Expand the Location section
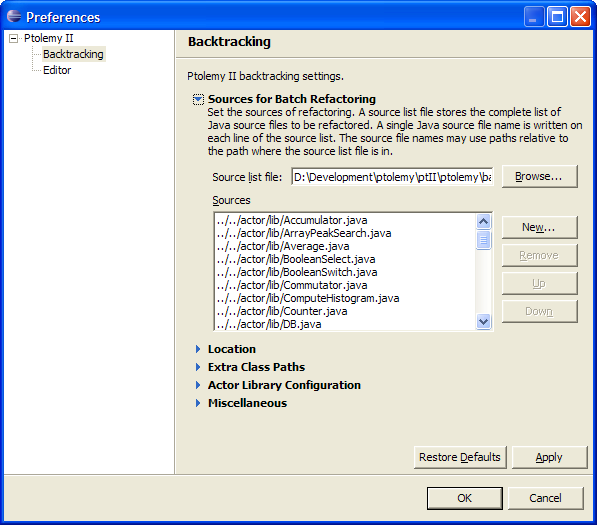The image size is (597, 525). click(198, 349)
